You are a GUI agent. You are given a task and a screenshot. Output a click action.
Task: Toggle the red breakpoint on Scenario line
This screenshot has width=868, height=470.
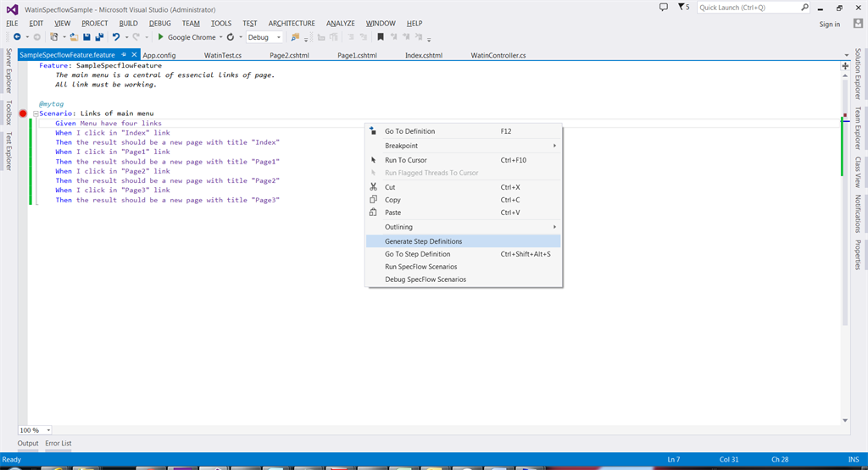click(x=23, y=113)
